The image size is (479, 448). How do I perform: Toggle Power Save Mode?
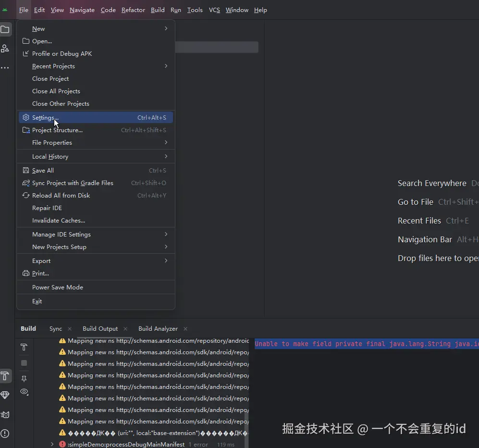click(x=96, y=287)
